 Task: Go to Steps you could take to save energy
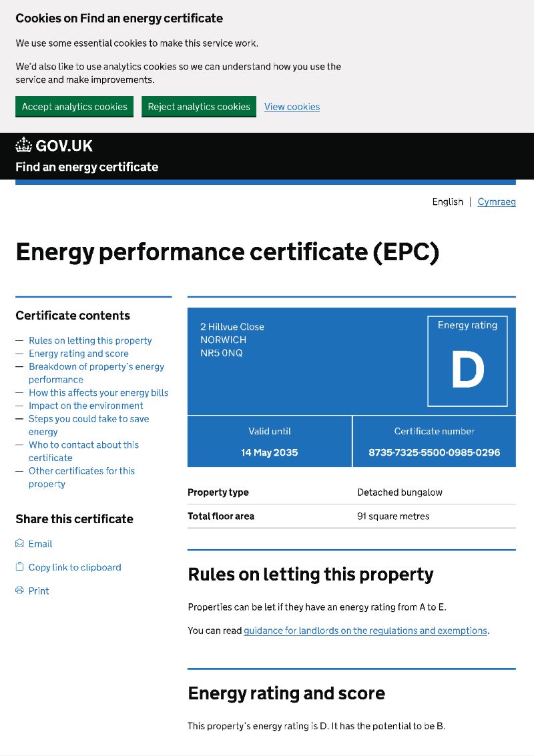[x=89, y=419]
